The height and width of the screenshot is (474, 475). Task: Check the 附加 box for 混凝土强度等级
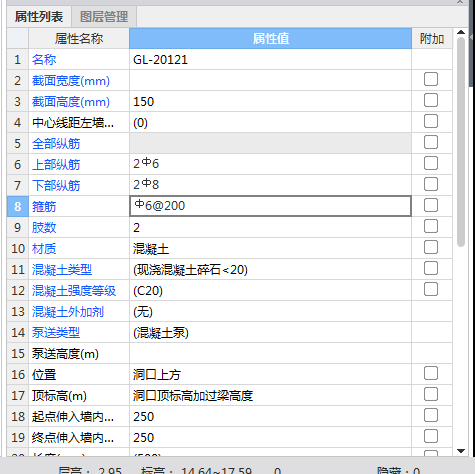[431, 289]
